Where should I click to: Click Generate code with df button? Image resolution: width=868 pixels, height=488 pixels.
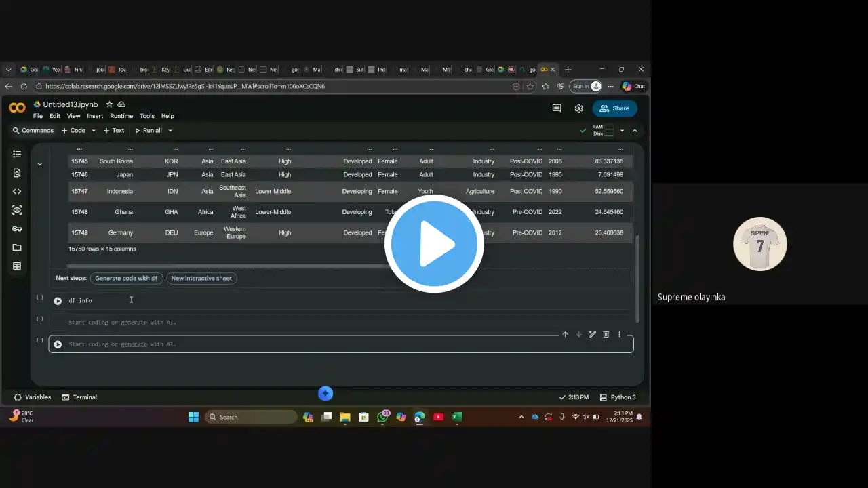point(126,278)
